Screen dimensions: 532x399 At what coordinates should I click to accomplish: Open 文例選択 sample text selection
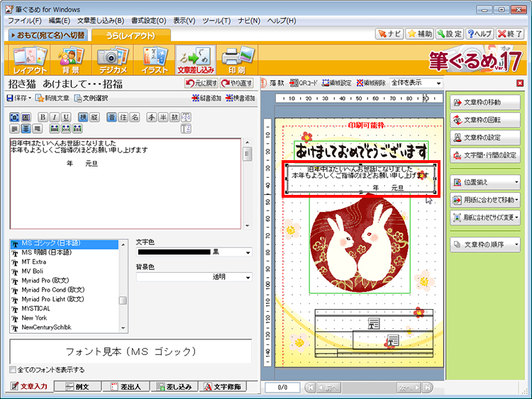(92, 99)
